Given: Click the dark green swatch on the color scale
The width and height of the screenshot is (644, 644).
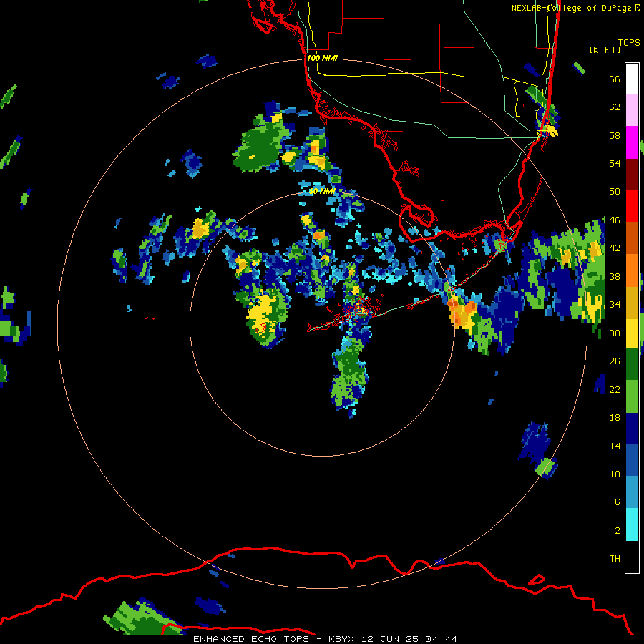Looking at the screenshot, I should coord(632,364).
